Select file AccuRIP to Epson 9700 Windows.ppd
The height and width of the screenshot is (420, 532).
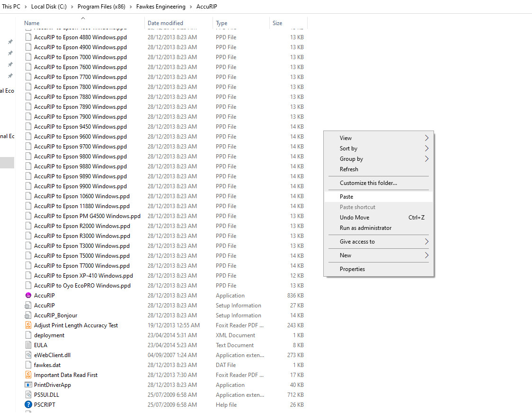pyautogui.click(x=80, y=147)
